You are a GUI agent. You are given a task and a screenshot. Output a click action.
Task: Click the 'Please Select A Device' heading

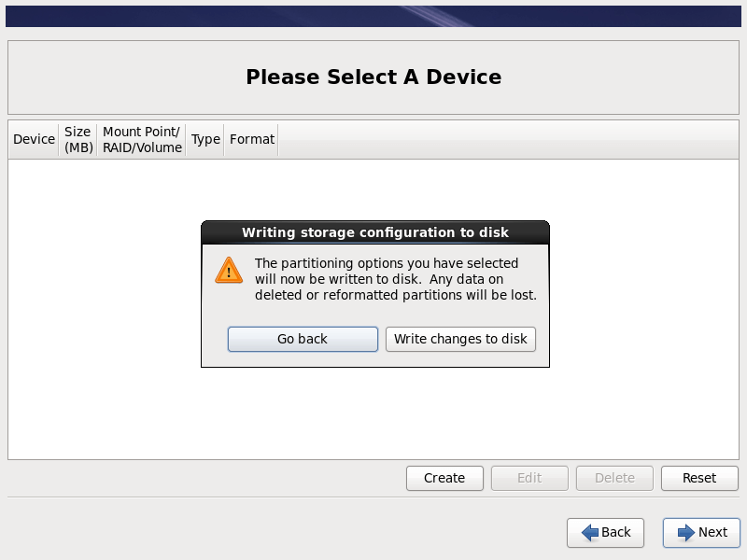(x=373, y=77)
